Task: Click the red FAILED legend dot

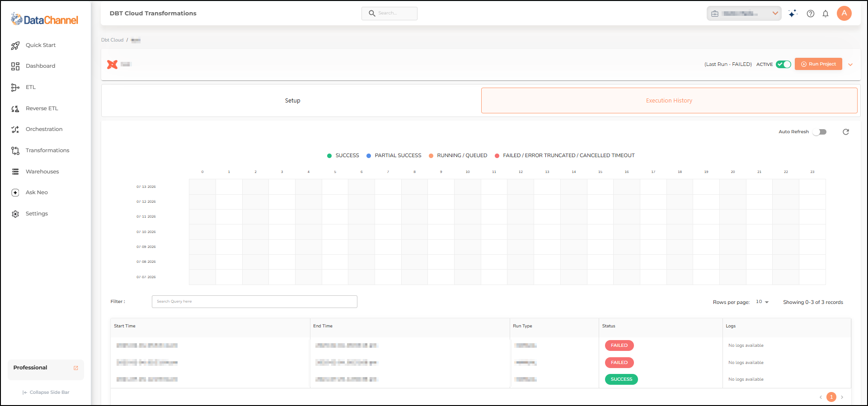Action: [x=497, y=156]
